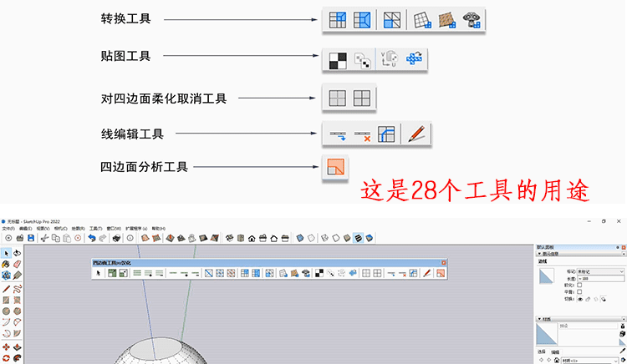Viewport: 627px width, 364px height.
Task: Click the materials Details arrow button
Action: coord(623,361)
